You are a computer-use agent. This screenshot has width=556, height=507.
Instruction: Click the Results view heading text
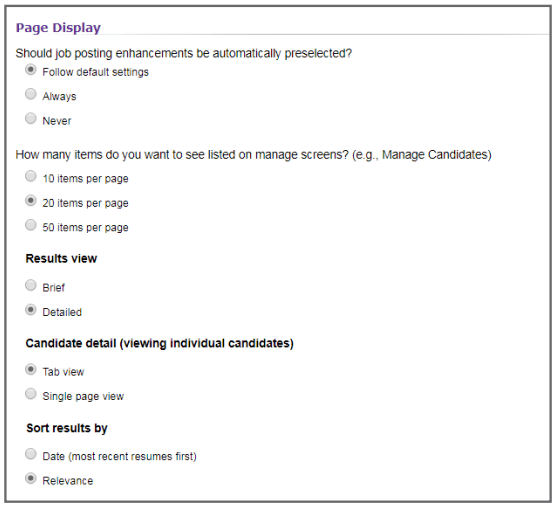61,258
